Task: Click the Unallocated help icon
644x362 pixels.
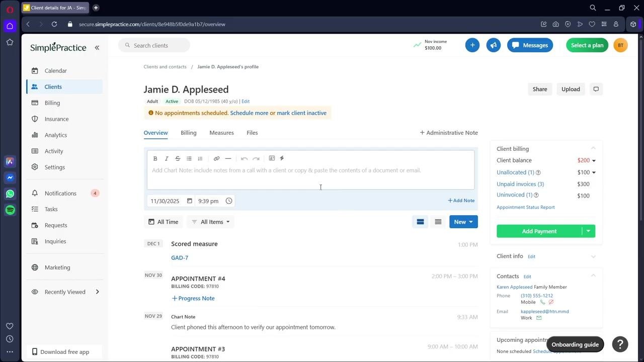Action: [538, 172]
